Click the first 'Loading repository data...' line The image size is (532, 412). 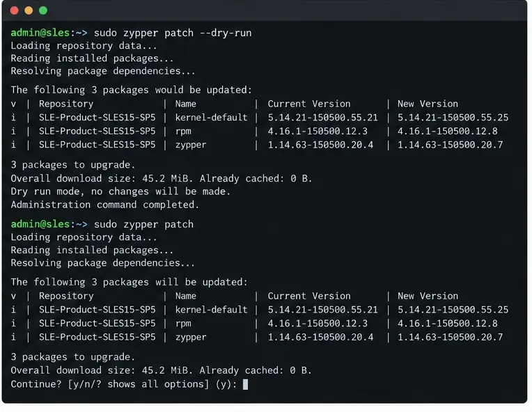(84, 46)
